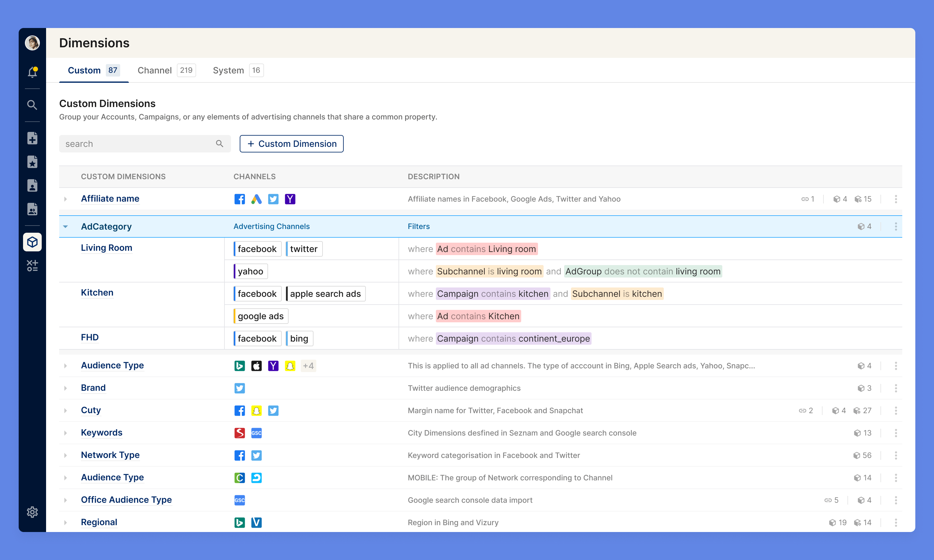The image size is (934, 560).
Task: Expand the Network Type row
Action: (x=65, y=455)
